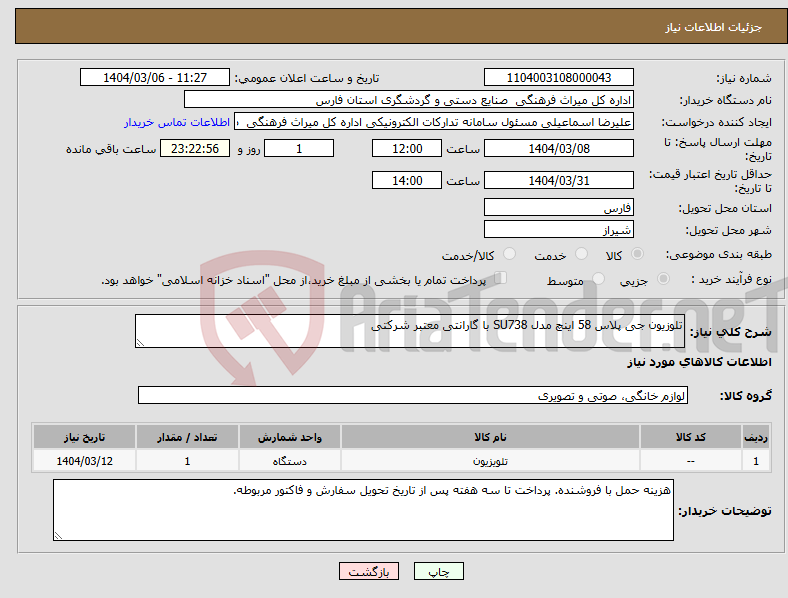Click the delivery province field فارس
The width and height of the screenshot is (788, 598).
point(558,207)
